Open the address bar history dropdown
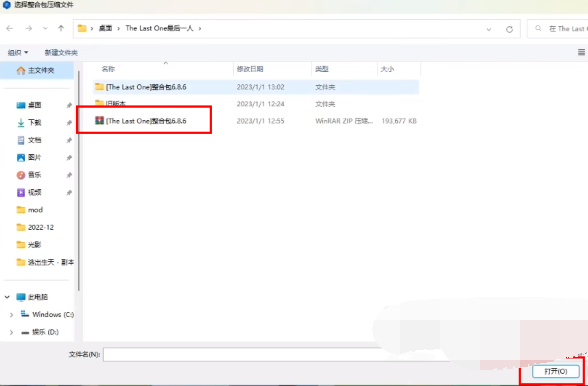Image resolution: width=588 pixels, height=386 pixels. [489, 29]
